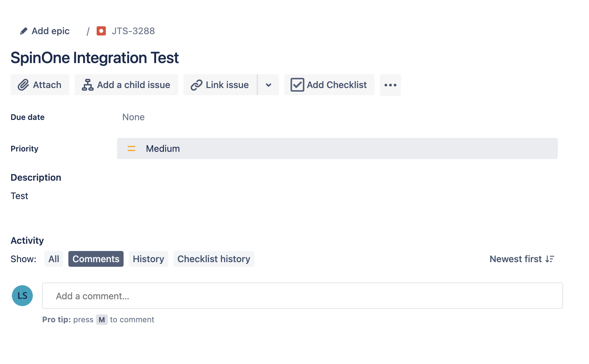Open the three-dot more actions menu
Viewport: 589px width, 364px height.
tap(390, 85)
